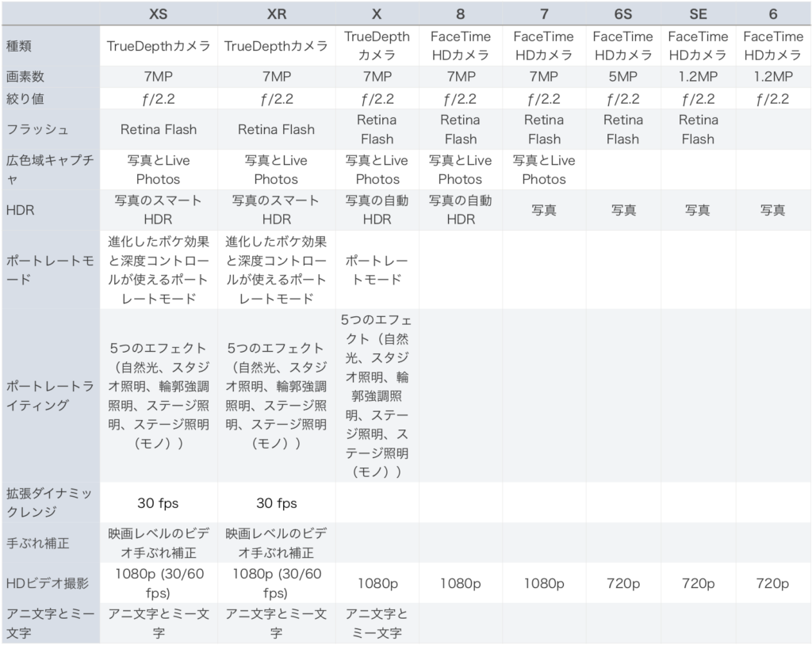Click the 1080p cell for 8
The image size is (812, 645).
pos(461,583)
